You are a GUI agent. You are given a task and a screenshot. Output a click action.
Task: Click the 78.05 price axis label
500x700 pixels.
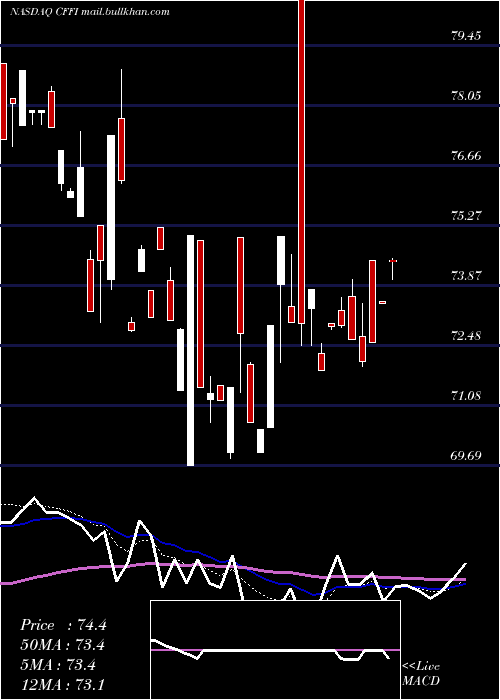coord(466,96)
